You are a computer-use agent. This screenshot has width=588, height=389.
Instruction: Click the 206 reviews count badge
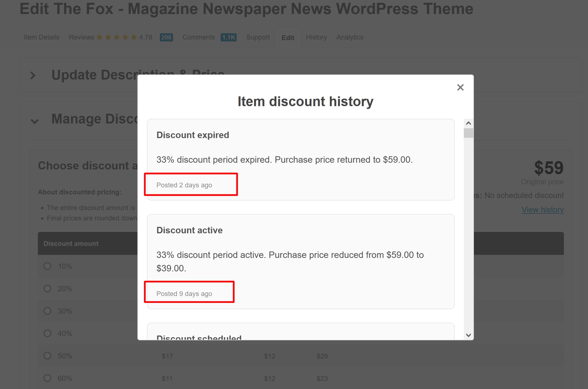tap(166, 37)
